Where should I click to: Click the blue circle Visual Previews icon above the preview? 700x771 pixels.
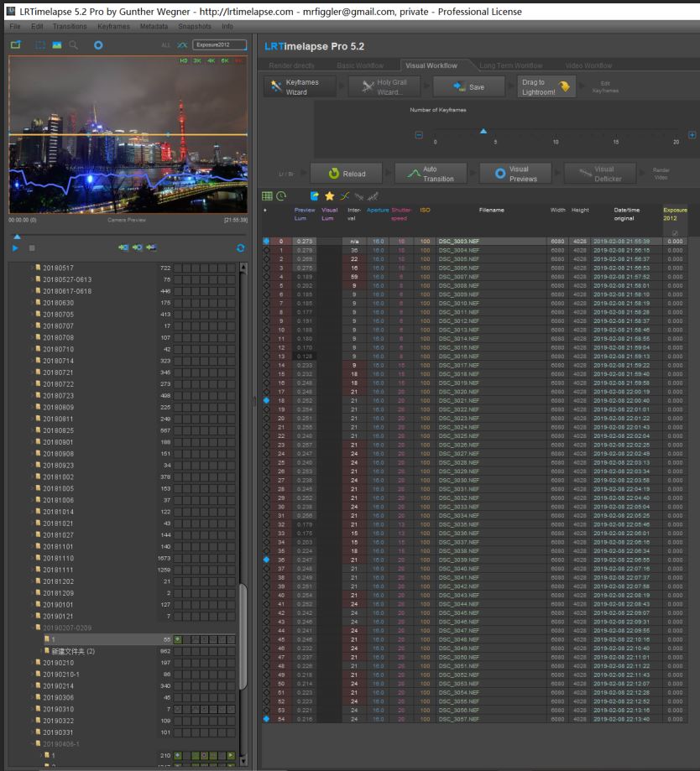pyautogui.click(x=98, y=45)
